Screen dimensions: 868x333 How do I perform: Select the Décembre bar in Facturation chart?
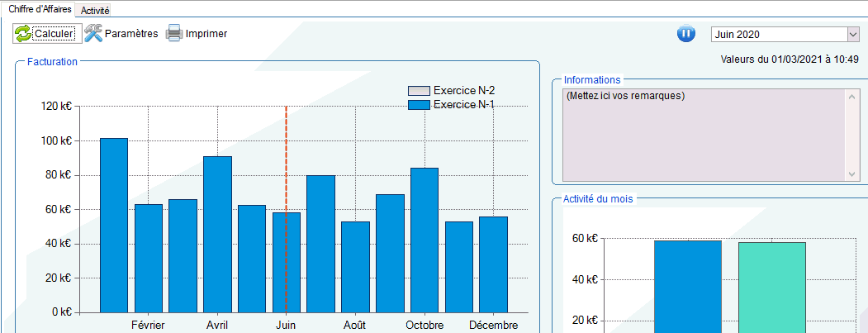tap(493, 265)
